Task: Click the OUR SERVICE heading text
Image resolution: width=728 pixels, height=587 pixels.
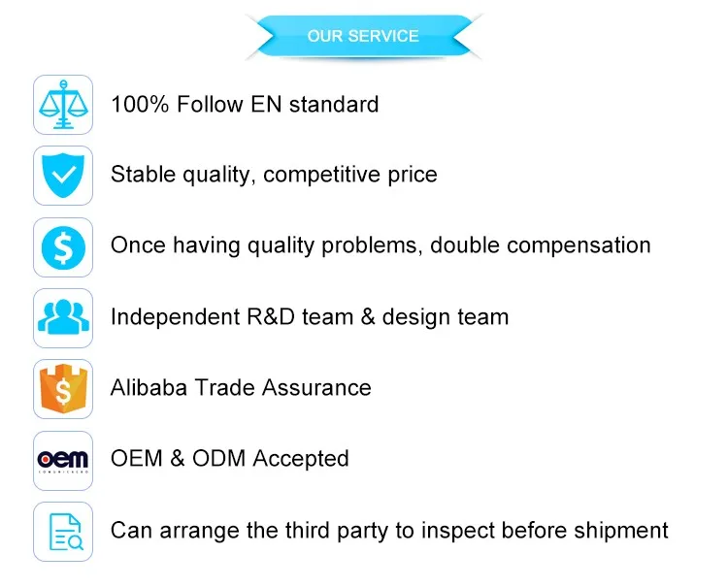Action: click(x=363, y=36)
